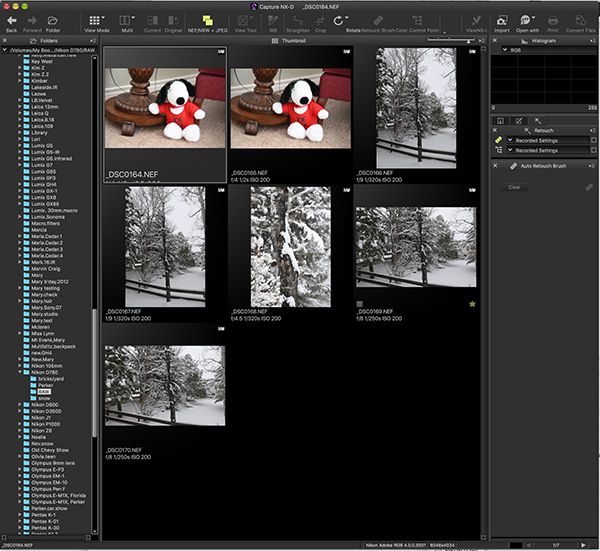Go Back using the toolbar arrow
The width and height of the screenshot is (600, 551).
(x=12, y=21)
